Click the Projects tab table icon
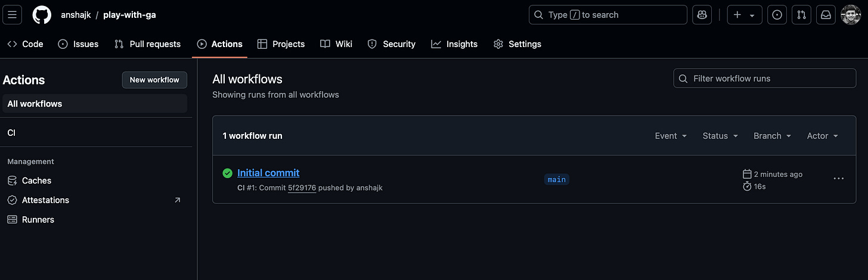The width and height of the screenshot is (868, 280). click(262, 44)
